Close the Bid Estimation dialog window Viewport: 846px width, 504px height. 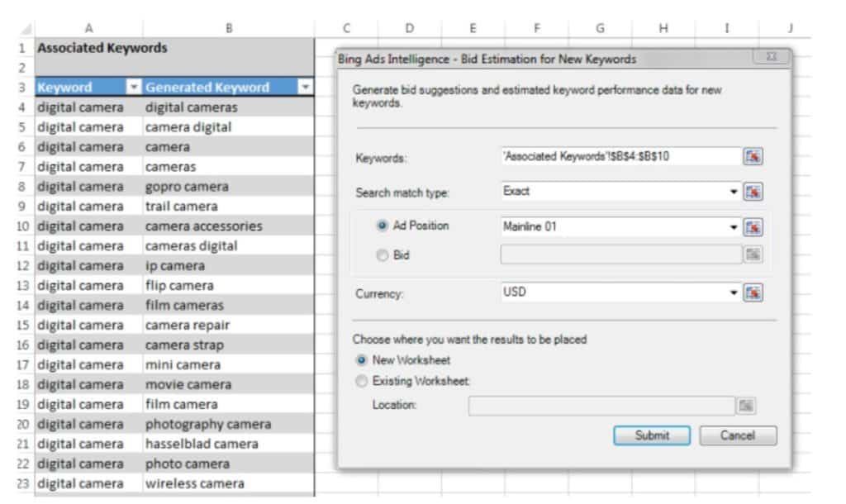770,59
